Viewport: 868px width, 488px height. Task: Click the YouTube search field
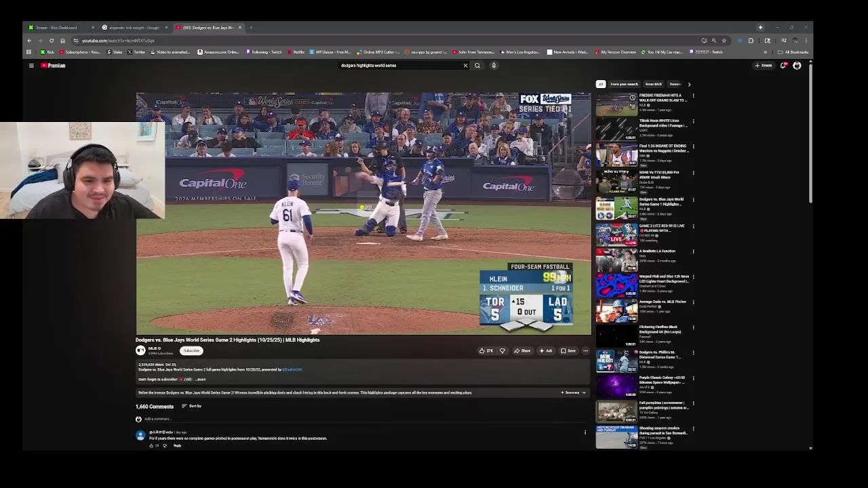(x=399, y=66)
